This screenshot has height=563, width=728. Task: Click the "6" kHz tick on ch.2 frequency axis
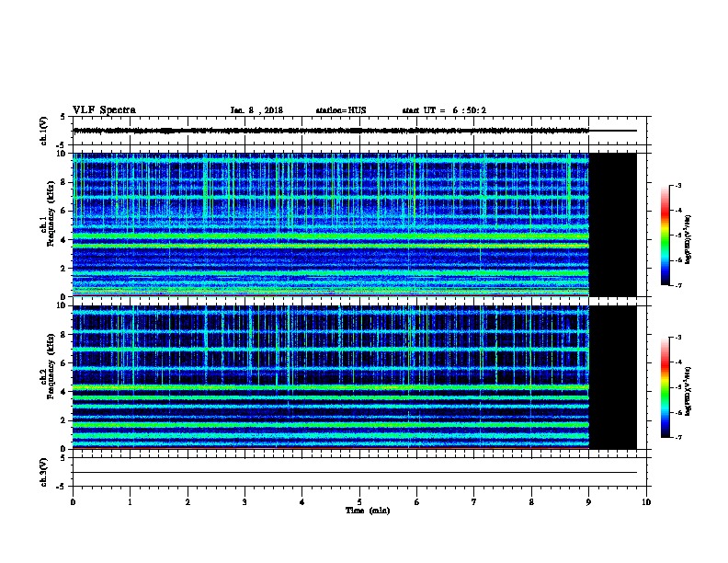pyautogui.click(x=63, y=362)
